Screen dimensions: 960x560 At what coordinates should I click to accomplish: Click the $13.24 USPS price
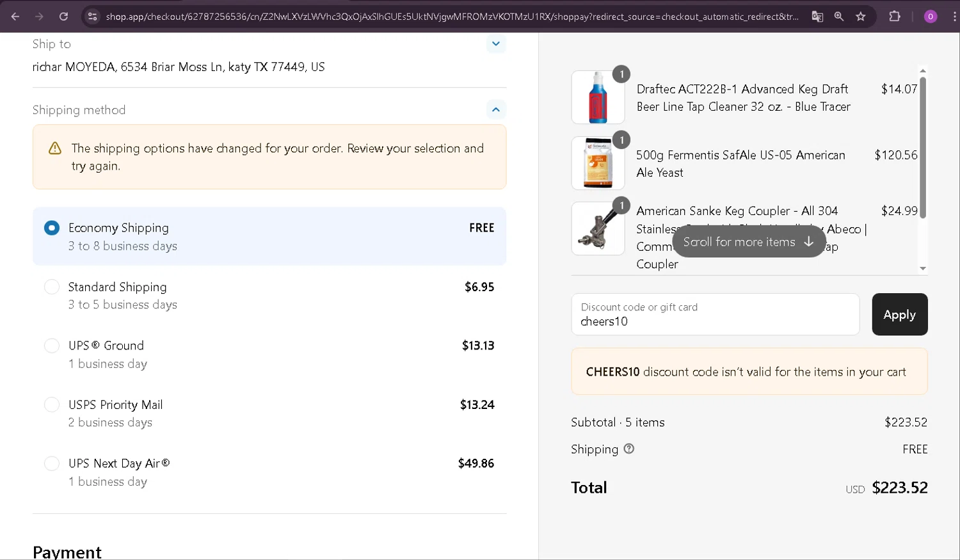coord(477,404)
